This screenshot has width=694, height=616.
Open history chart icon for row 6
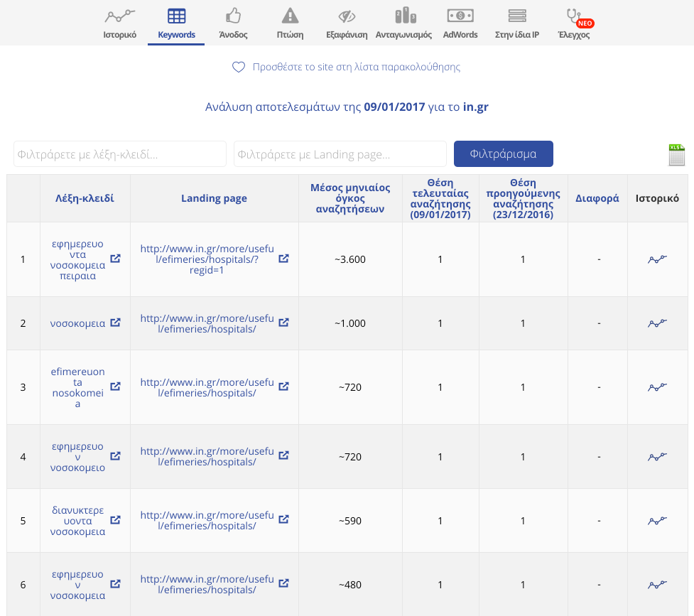[657, 585]
